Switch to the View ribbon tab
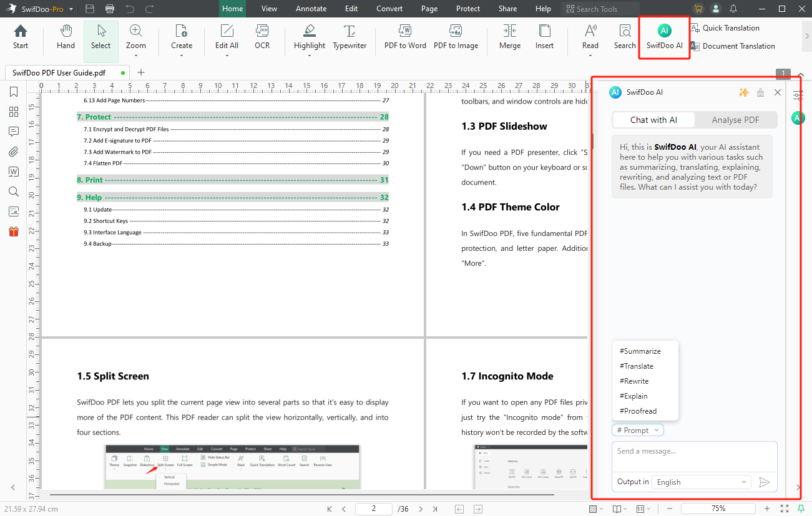This screenshot has width=812, height=516. 270,9
